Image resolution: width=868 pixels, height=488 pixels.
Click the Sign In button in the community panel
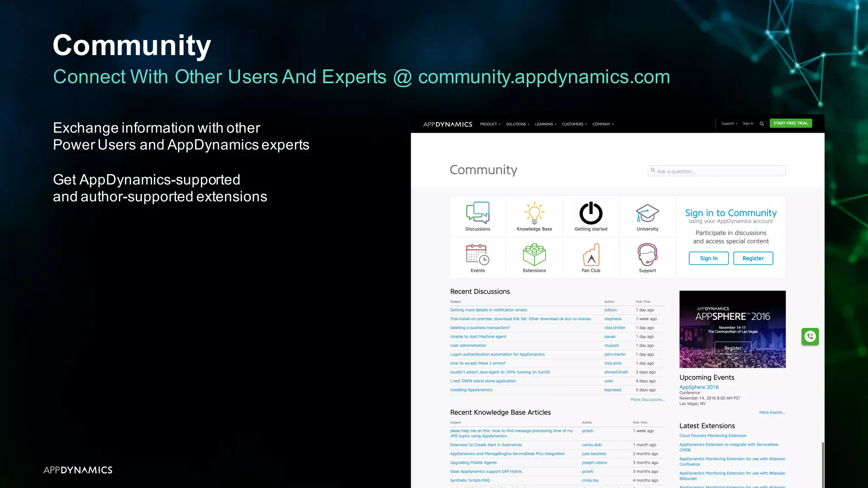click(709, 258)
